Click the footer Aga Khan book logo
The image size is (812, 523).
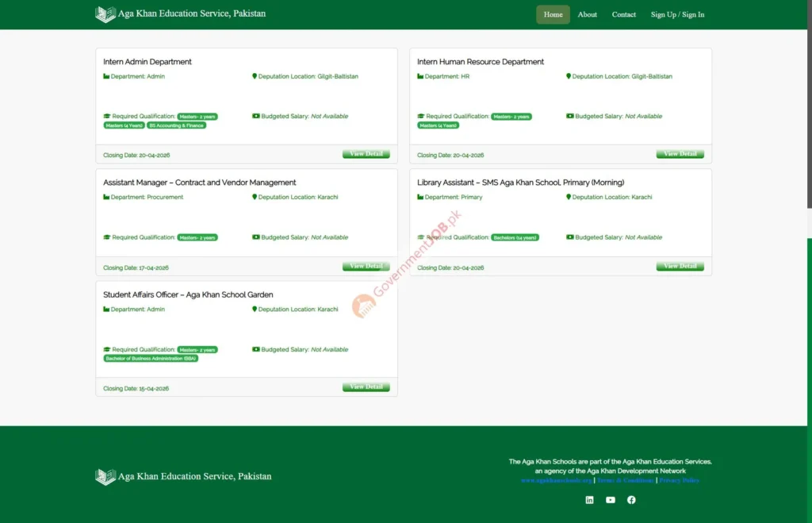[105, 477]
